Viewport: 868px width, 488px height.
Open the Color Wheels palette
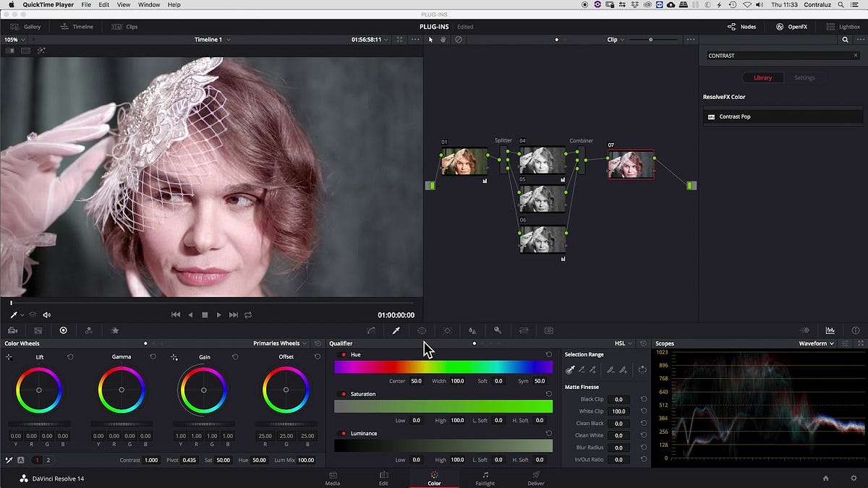[x=64, y=330]
